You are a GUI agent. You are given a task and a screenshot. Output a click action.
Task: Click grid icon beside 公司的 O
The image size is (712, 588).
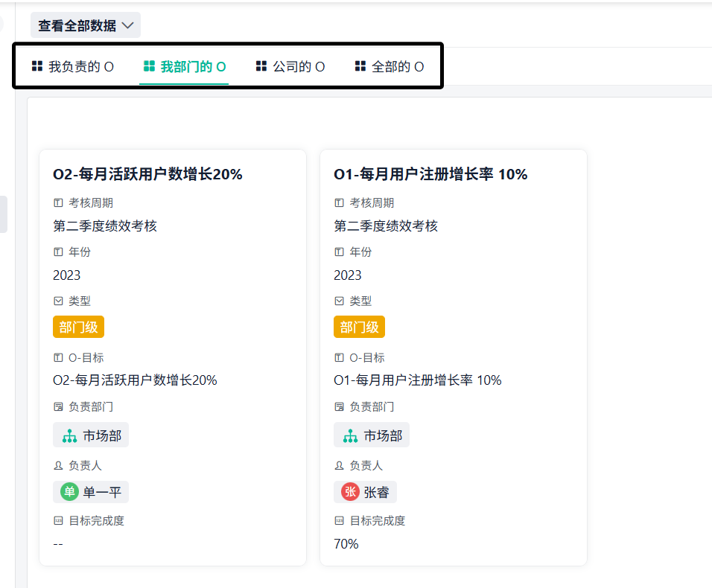pyautogui.click(x=261, y=66)
